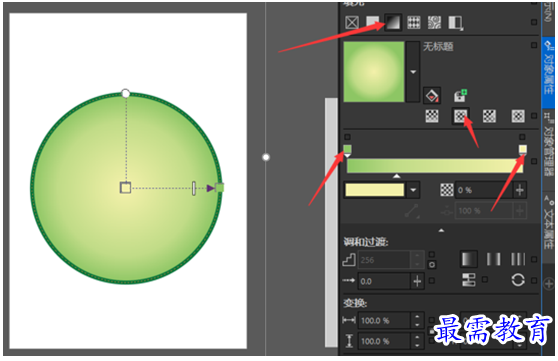558x361 pixels.
Task: Select the Uniform fill icon
Action: pyautogui.click(x=372, y=22)
